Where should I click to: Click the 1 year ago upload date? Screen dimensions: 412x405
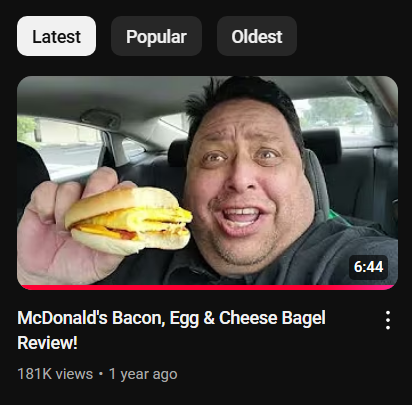pos(143,374)
